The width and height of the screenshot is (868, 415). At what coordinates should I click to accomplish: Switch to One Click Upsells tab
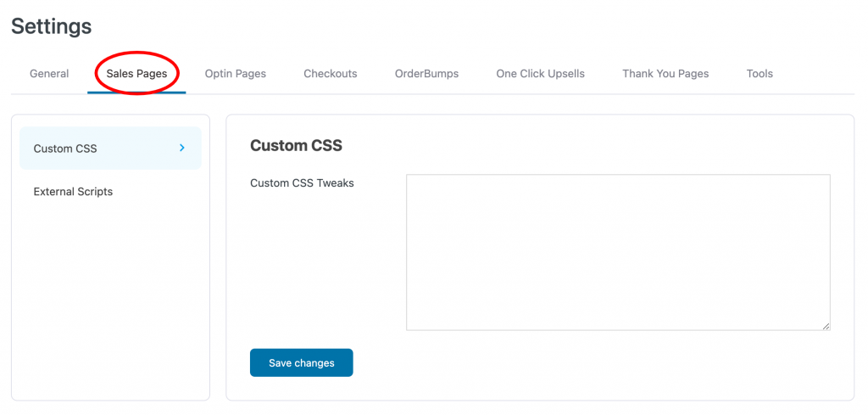click(540, 74)
